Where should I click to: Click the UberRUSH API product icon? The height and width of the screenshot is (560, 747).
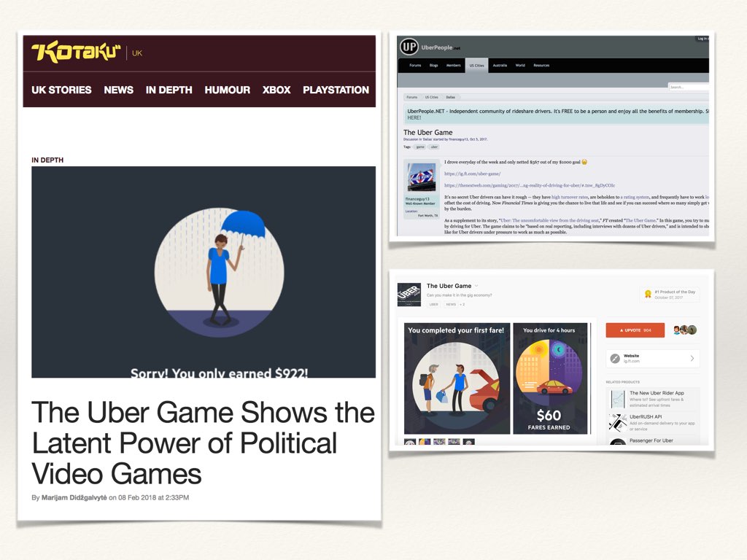coord(617,422)
